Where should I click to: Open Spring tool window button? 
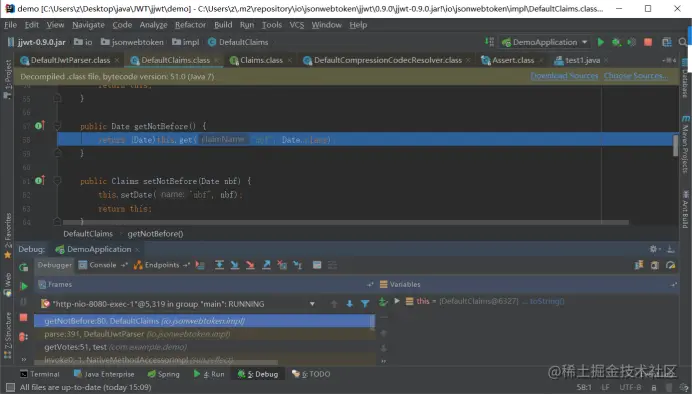pyautogui.click(x=163, y=374)
